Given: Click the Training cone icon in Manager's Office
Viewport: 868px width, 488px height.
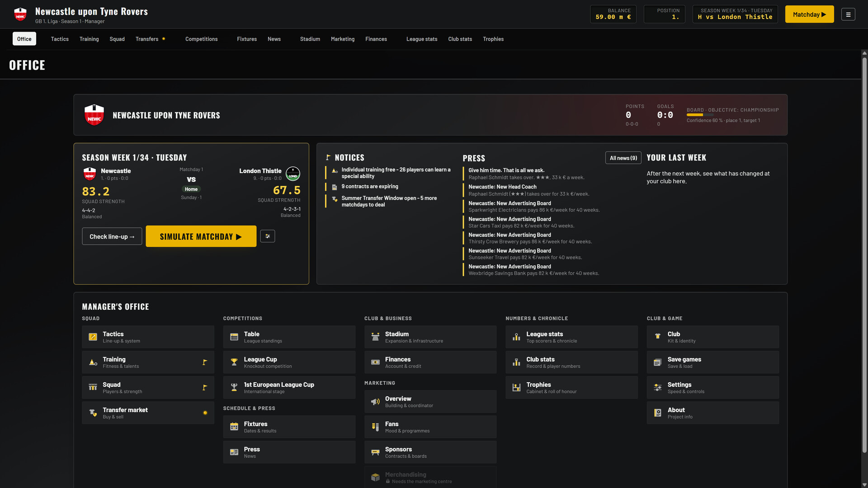Looking at the screenshot, I should (93, 362).
